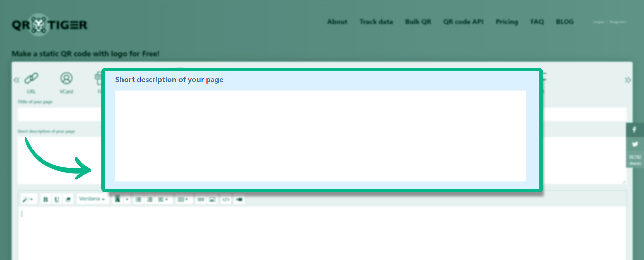Image resolution: width=644 pixels, height=260 pixels.
Task: Toggle bold formatting in editor
Action: (45, 200)
